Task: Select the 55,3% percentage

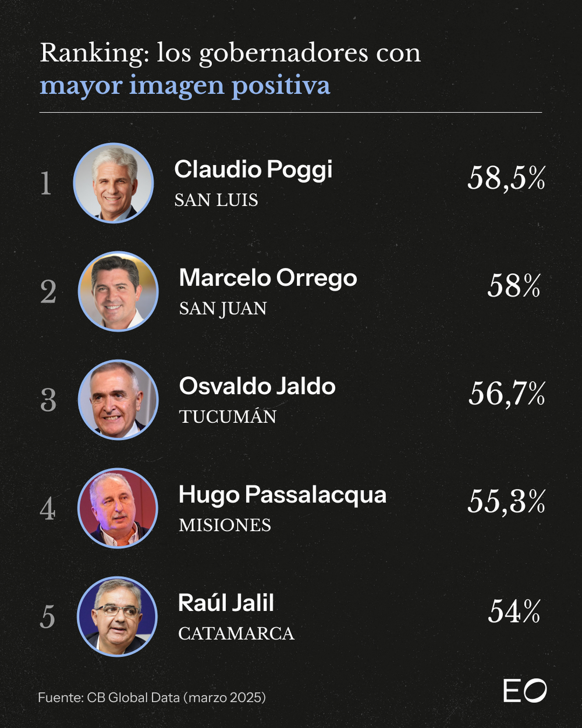Action: pyautogui.click(x=506, y=501)
